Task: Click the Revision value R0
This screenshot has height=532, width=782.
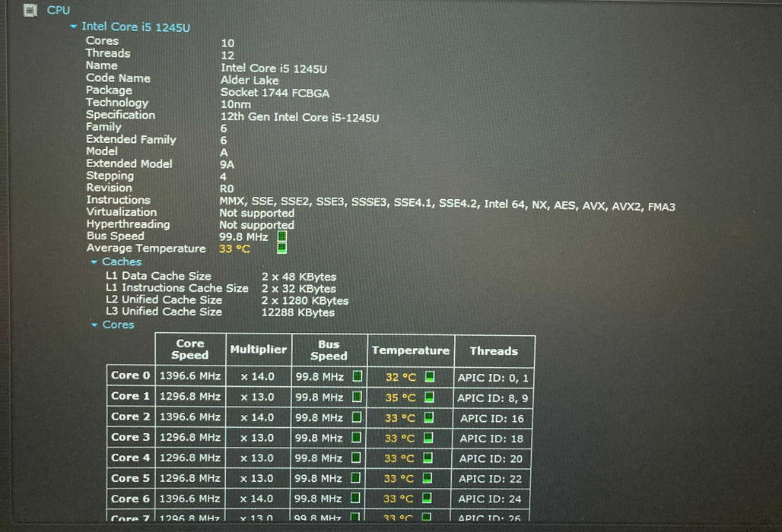Action: [x=227, y=188]
